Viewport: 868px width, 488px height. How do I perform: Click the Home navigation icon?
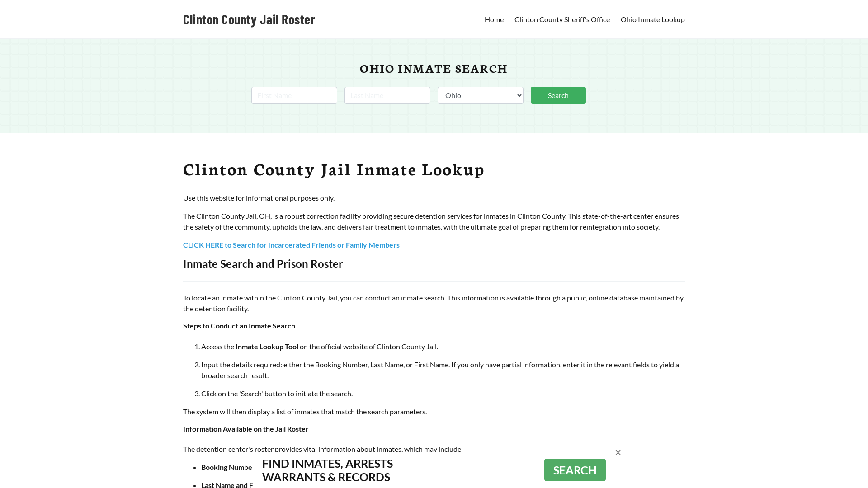click(x=494, y=19)
